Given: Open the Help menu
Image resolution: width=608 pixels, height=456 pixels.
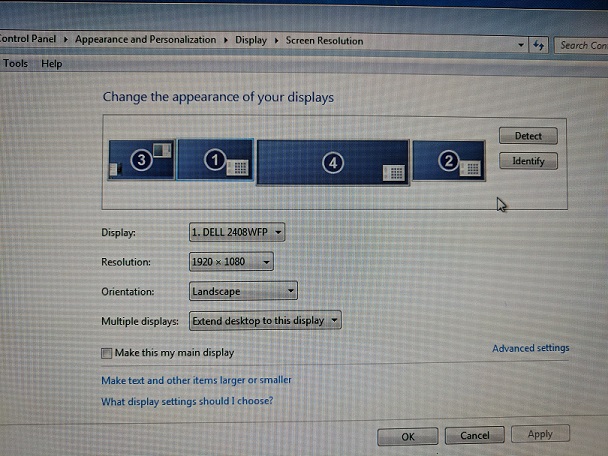Looking at the screenshot, I should click(x=51, y=63).
